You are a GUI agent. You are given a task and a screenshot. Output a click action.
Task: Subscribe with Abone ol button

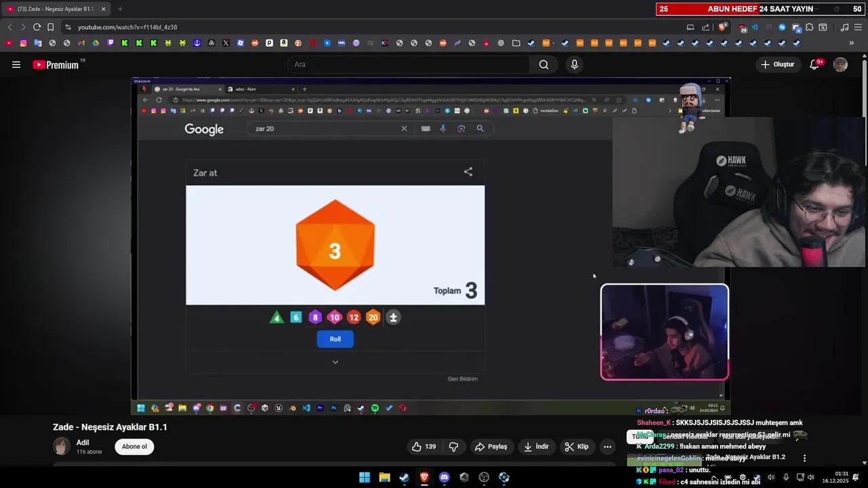134,447
